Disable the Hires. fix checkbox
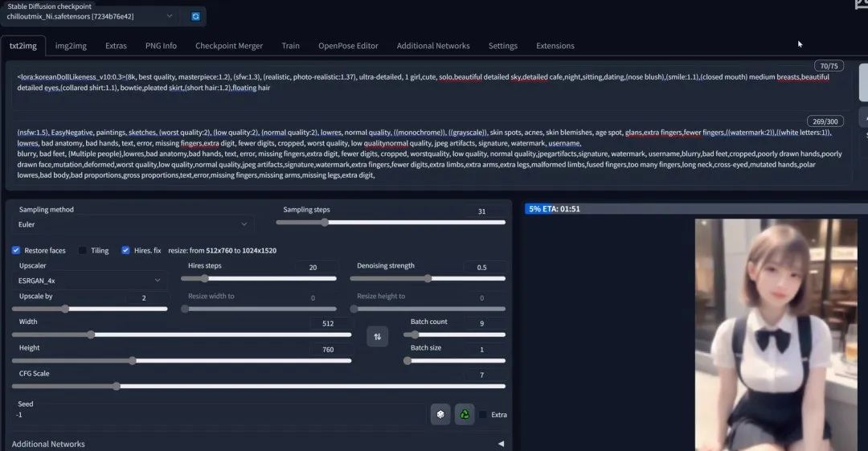The width and height of the screenshot is (868, 451). pyautogui.click(x=125, y=250)
